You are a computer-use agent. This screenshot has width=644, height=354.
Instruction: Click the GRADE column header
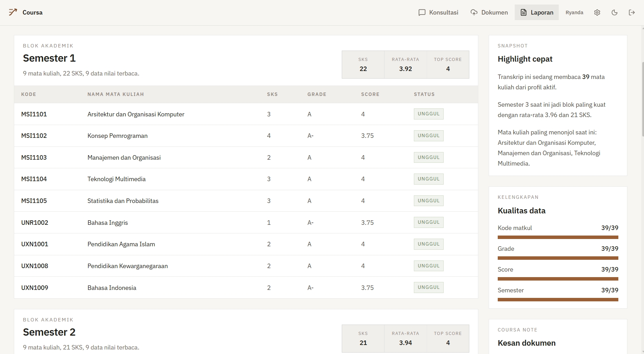coord(317,94)
